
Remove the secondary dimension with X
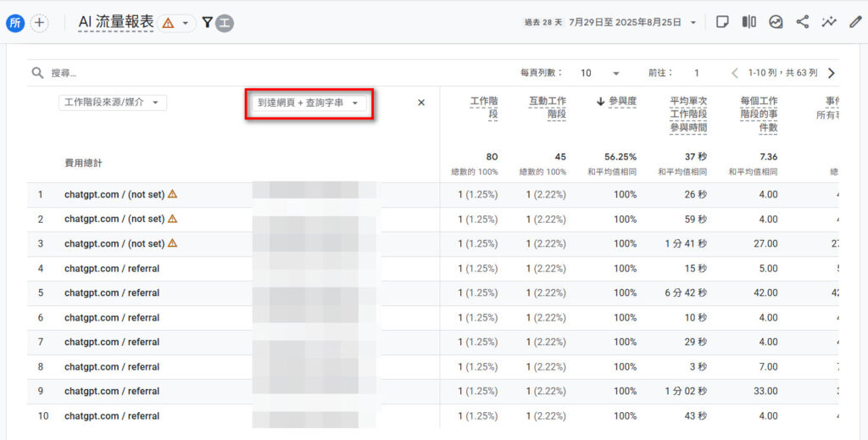tap(421, 103)
